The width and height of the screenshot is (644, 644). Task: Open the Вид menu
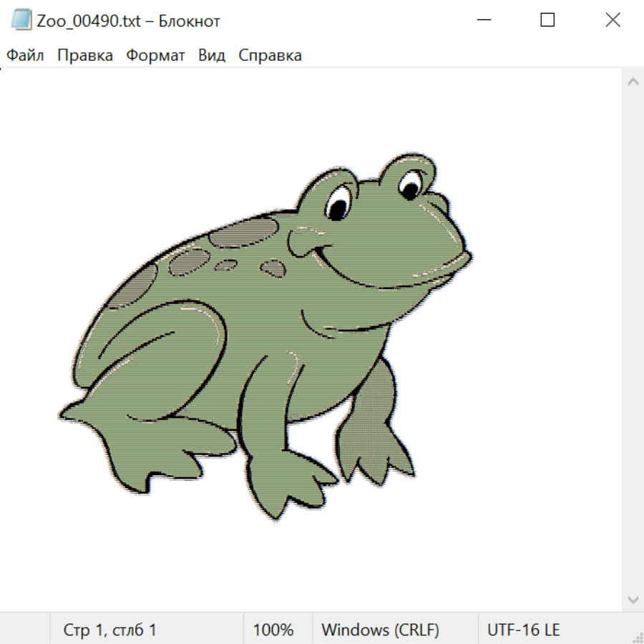point(211,56)
